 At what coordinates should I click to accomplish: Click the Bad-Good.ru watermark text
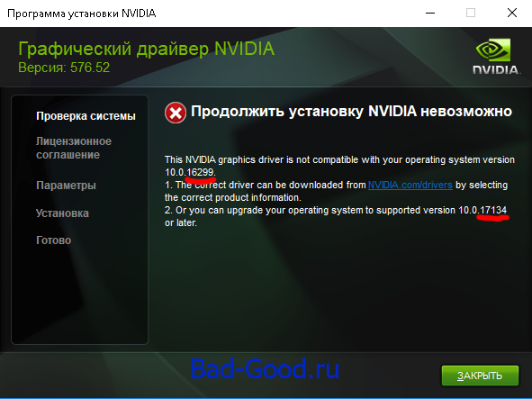coord(265,368)
